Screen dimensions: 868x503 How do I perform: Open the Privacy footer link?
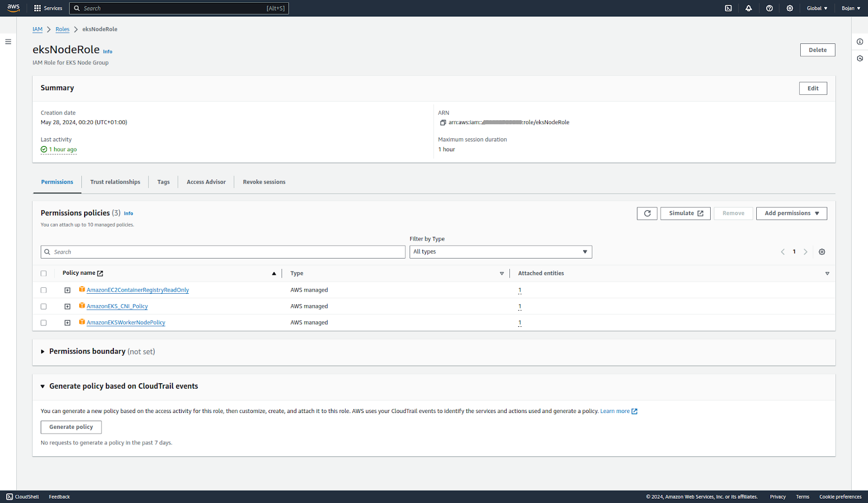pyautogui.click(x=777, y=497)
